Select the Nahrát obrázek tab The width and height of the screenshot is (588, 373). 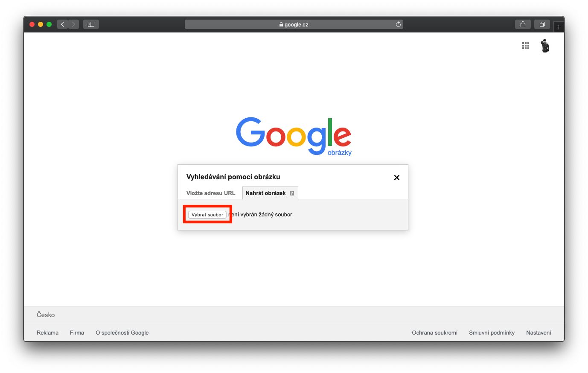[x=265, y=193]
